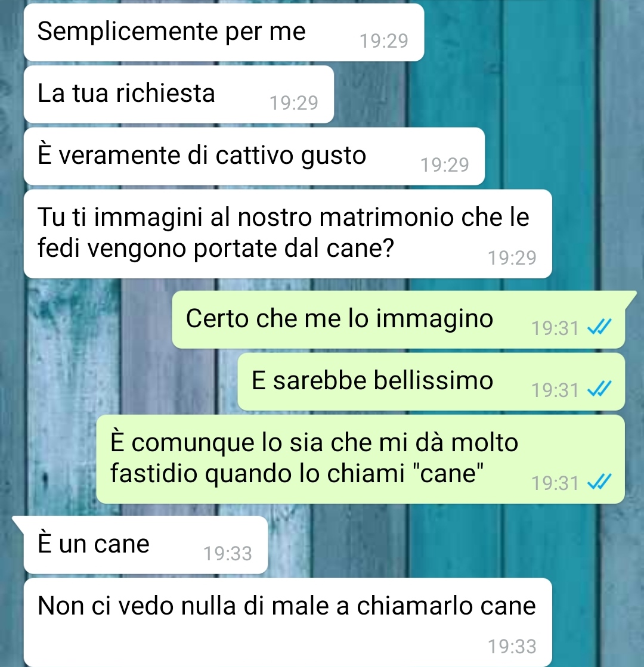
Task: Tap the 19:29 timestamp on "Semplicemente per me"
Action: [x=384, y=41]
